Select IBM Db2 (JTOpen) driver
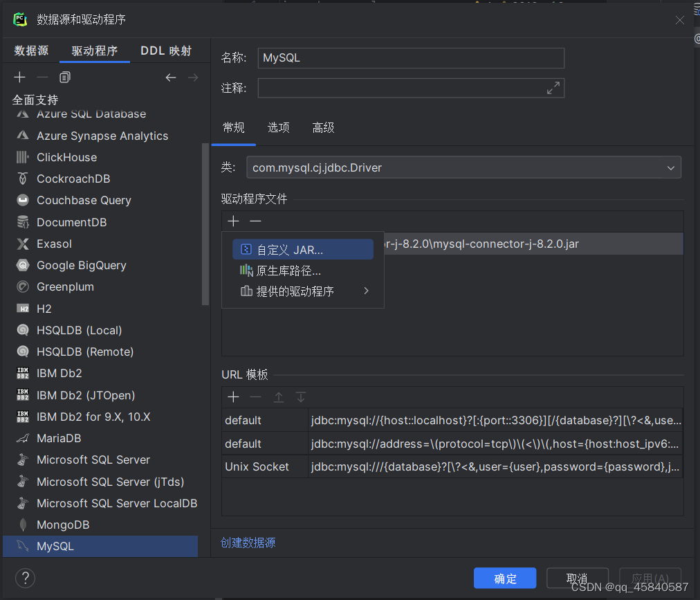 point(100,395)
